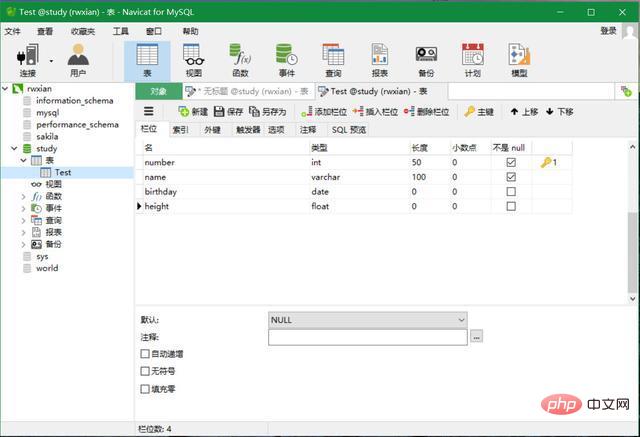The height and width of the screenshot is (437, 640).
Task: Open the 查看 menu
Action: tap(45, 31)
